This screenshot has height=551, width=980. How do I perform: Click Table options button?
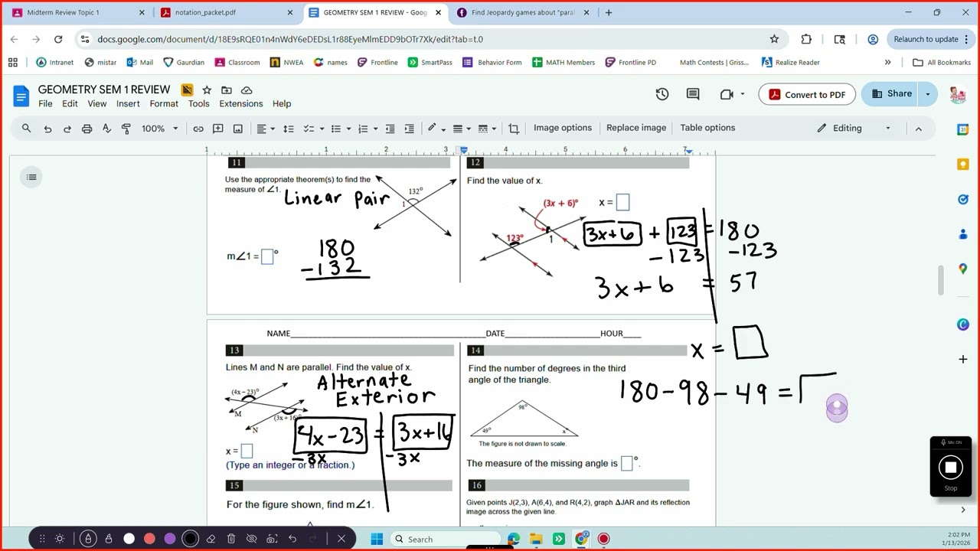[x=707, y=128]
